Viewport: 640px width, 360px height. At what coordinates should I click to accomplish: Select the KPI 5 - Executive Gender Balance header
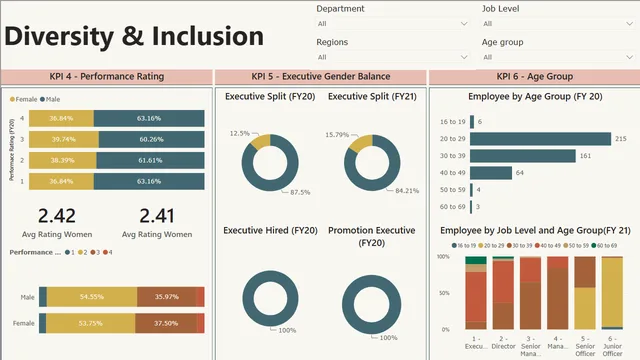click(x=321, y=77)
